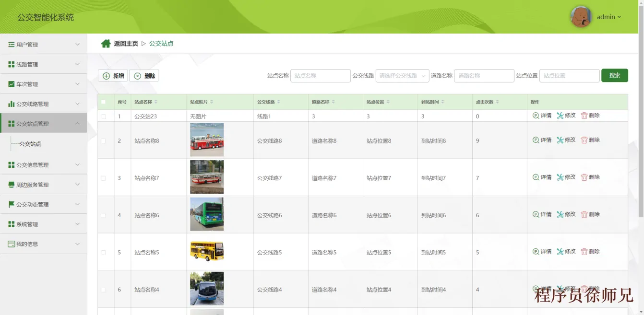644x315 pixels.
Task: Sort the table by 公交线路 column
Action: click(x=279, y=102)
